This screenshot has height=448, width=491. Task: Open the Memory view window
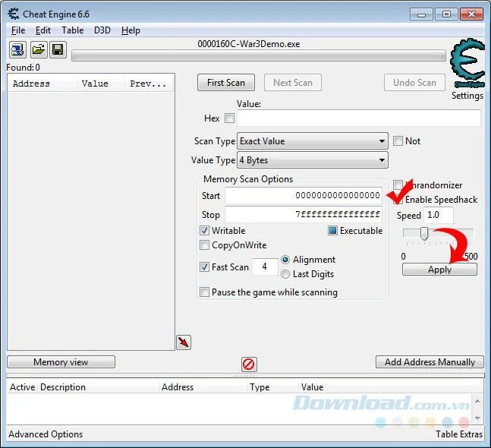point(61,362)
